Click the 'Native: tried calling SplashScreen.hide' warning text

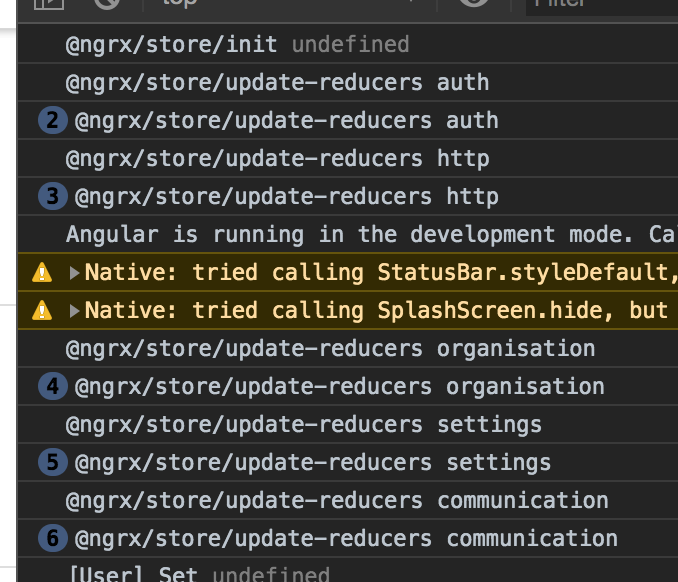click(376, 311)
